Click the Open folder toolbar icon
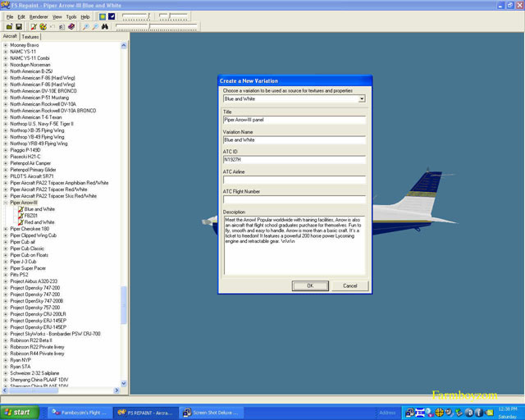This screenshot has height=420, width=525. pos(9,26)
